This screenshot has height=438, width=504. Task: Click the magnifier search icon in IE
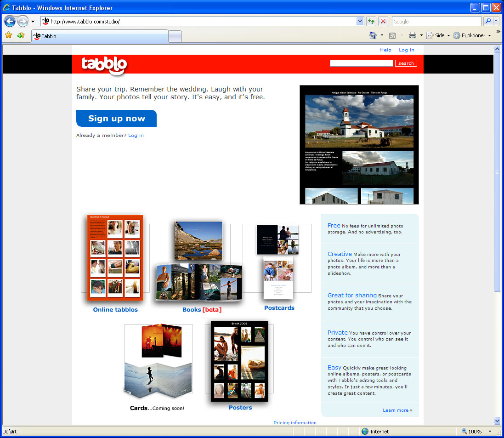click(487, 21)
